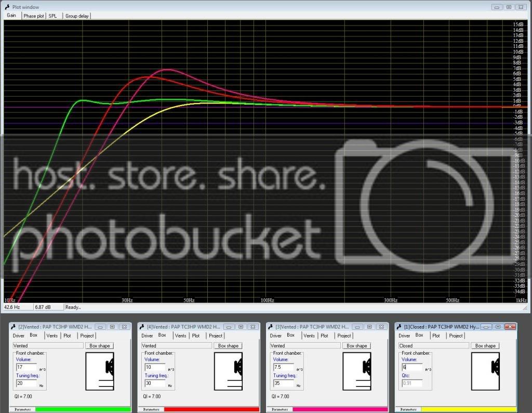Open Driver tab in [1]Closed window

tap(404, 335)
